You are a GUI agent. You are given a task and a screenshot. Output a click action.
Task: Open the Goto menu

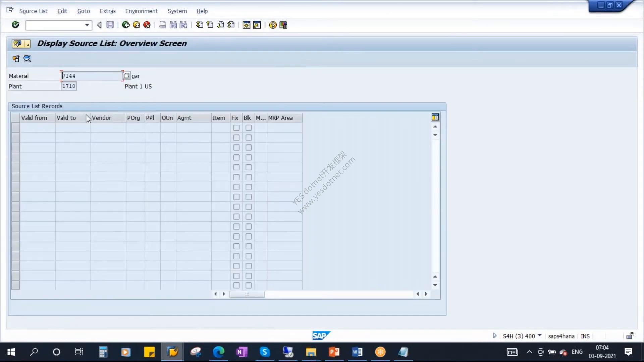coord(84,11)
